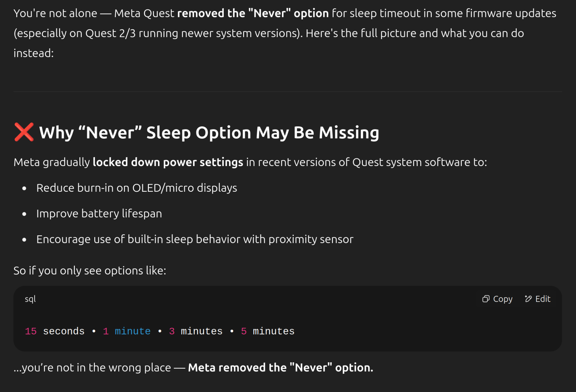This screenshot has height=392, width=576.
Task: Click "So if you only see options like:"
Action: [90, 271]
